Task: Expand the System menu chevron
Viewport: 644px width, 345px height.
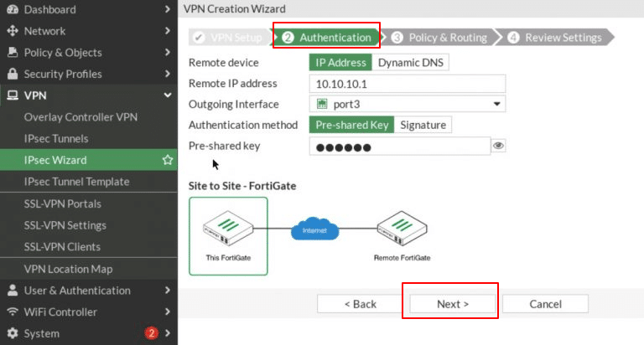Action: click(167, 332)
